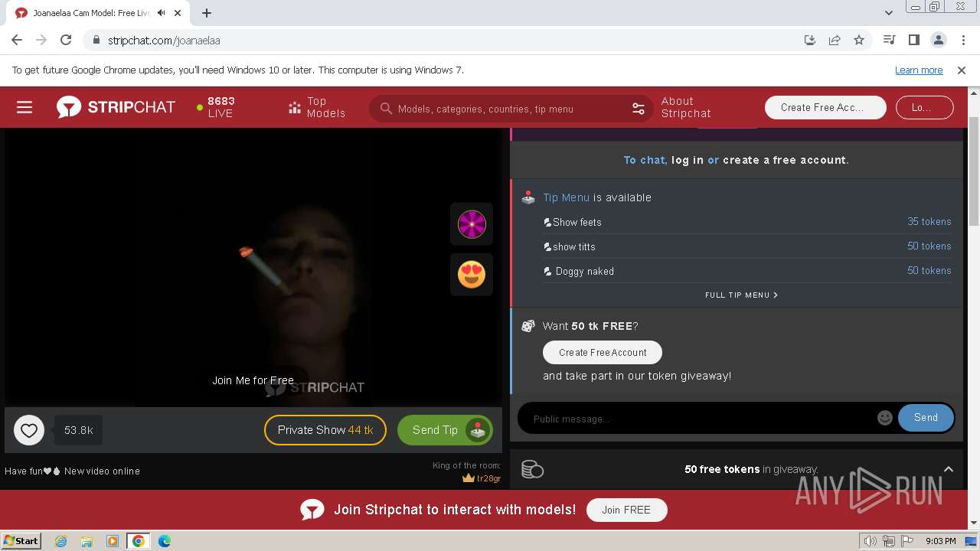980x551 pixels.
Task: Click the giveaway tokens coin icon
Action: pyautogui.click(x=532, y=469)
